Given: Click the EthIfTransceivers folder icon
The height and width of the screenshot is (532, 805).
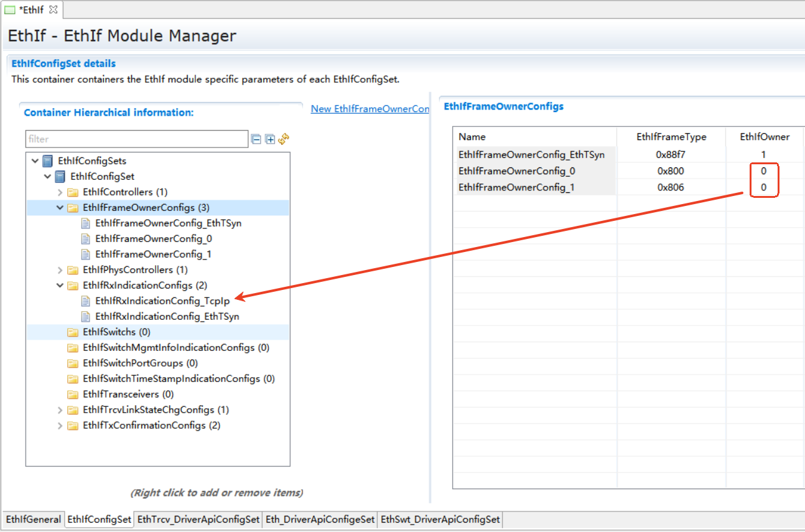Looking at the screenshot, I should [73, 394].
